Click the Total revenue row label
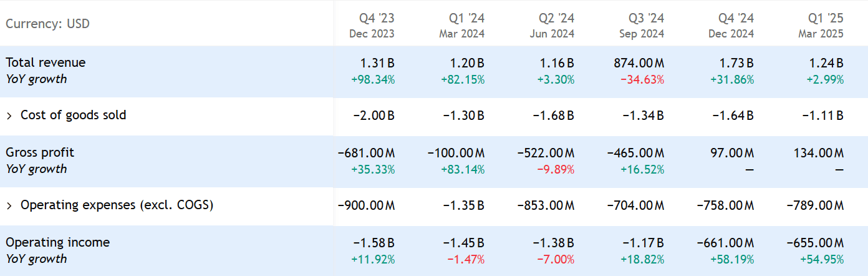868x276 pixels. click(x=46, y=62)
